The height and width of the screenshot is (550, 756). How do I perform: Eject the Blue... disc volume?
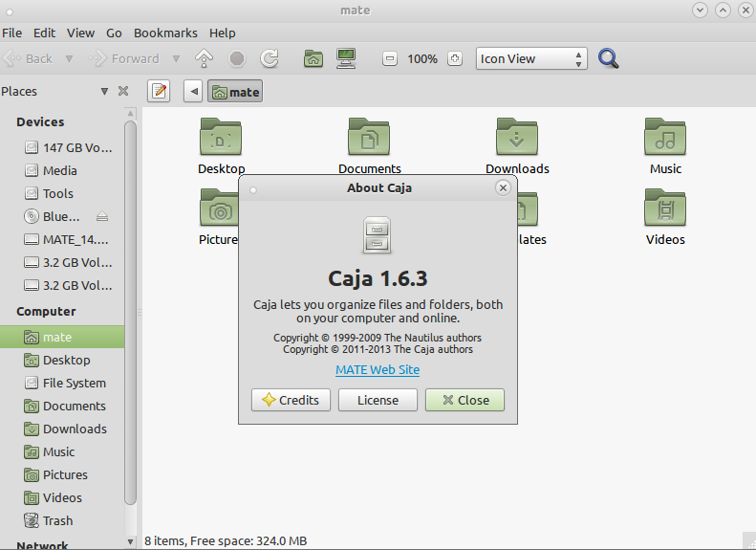click(x=101, y=216)
